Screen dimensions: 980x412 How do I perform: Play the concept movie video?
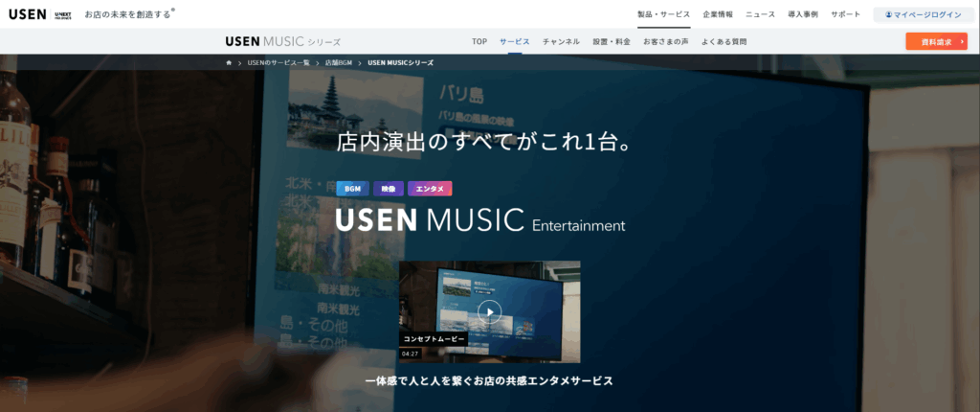click(x=489, y=311)
